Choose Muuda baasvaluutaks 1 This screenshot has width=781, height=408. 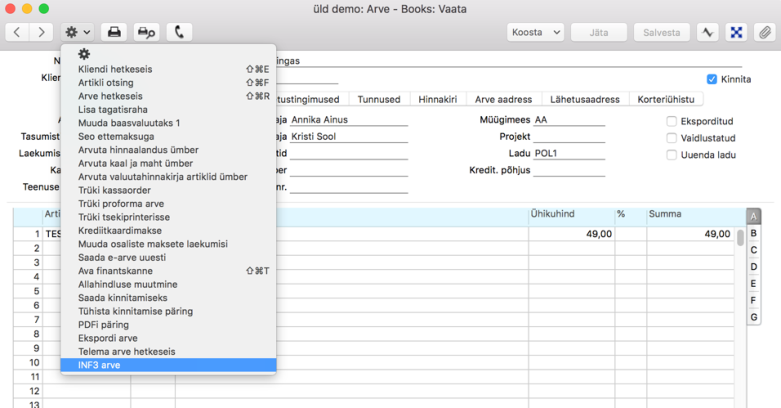(168, 123)
